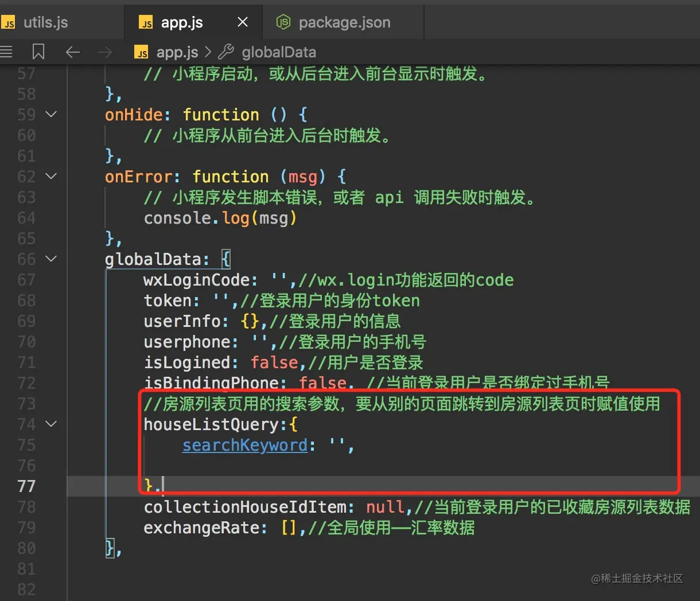Click the searchKeyword property link
700x601 pixels.
tap(245, 445)
